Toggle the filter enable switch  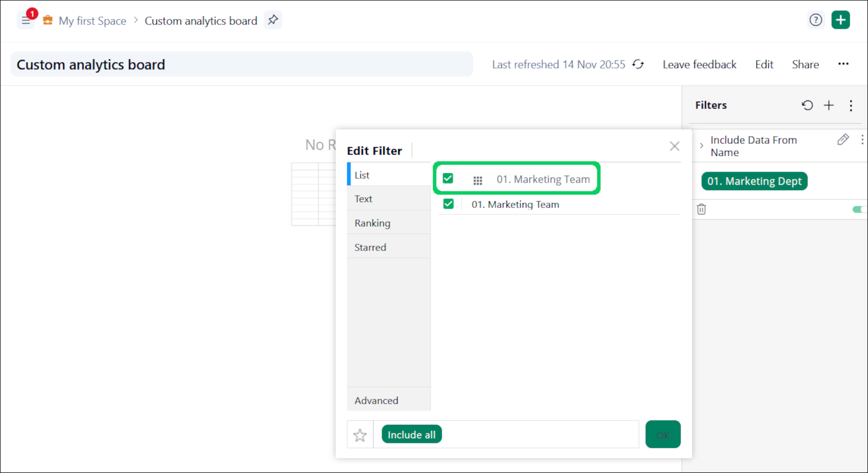pos(858,209)
